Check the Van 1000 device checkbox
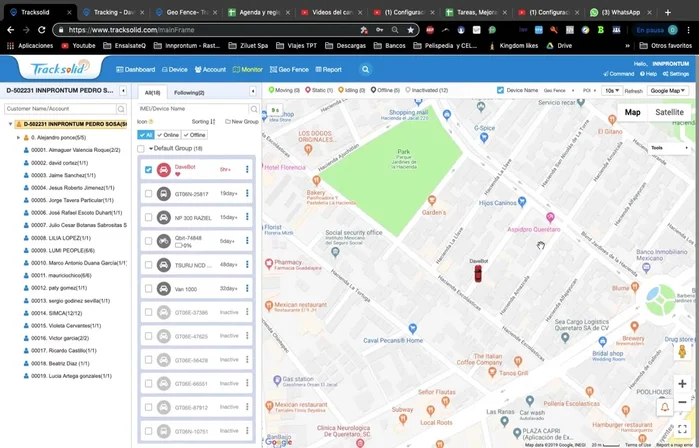Screen dimensions: 699x448 pyautogui.click(x=148, y=289)
